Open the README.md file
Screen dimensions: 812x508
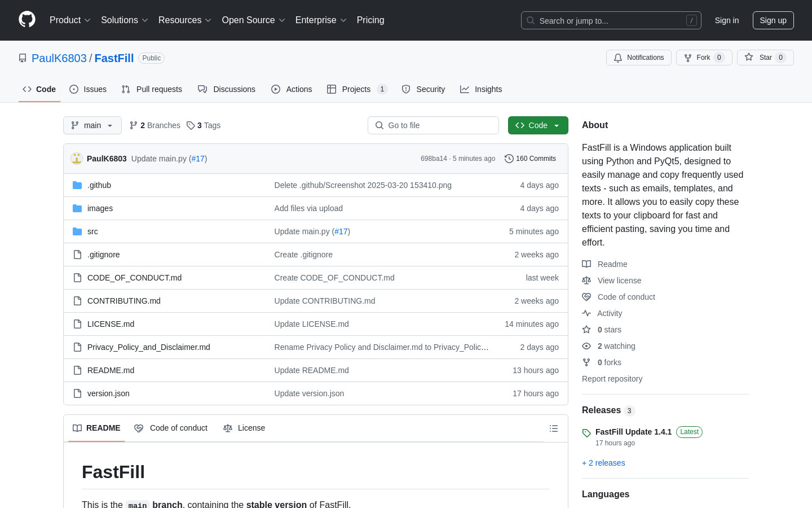111,370
